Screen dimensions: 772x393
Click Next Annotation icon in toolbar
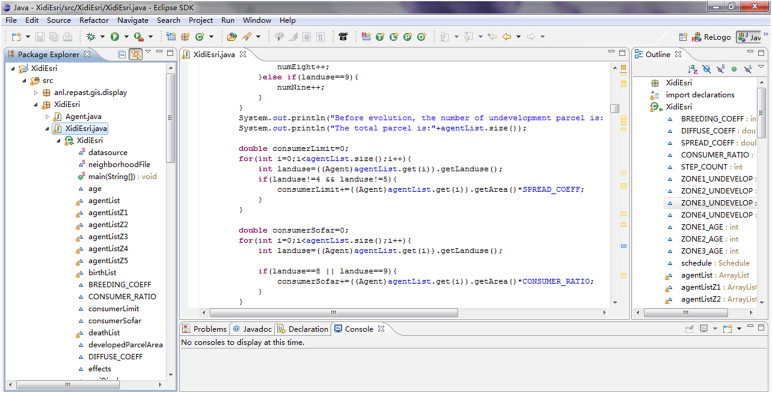445,37
